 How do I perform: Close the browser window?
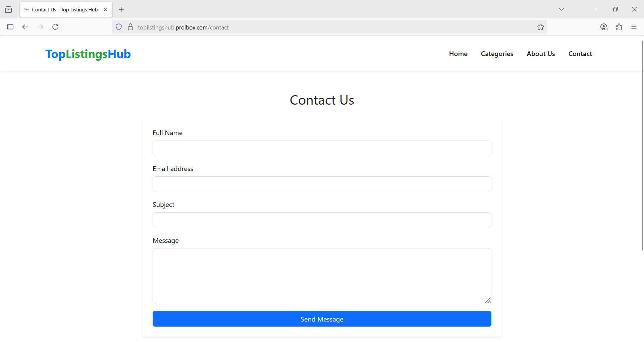(634, 9)
